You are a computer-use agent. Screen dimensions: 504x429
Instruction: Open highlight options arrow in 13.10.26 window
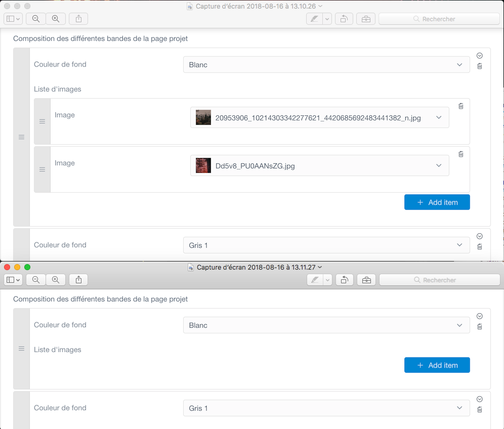[x=327, y=19]
